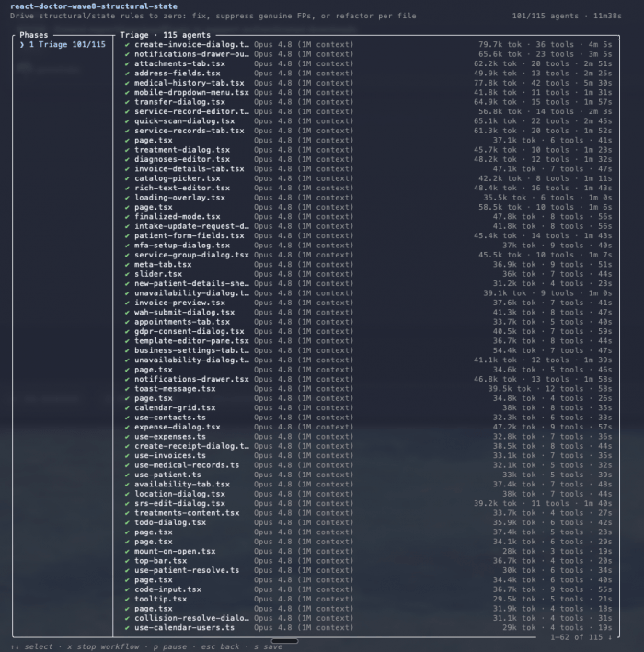The width and height of the screenshot is (644, 652).
Task: Click the down arrow after 1-62 of 115
Action: coord(610,637)
